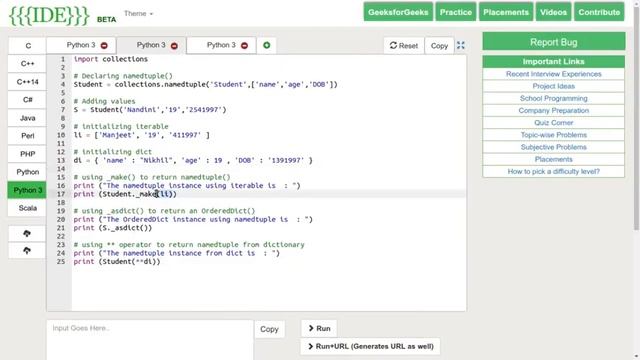Click the lower cloud download icon in the sidebar
Image resolution: width=640 pixels, height=360 pixels.
27,250
